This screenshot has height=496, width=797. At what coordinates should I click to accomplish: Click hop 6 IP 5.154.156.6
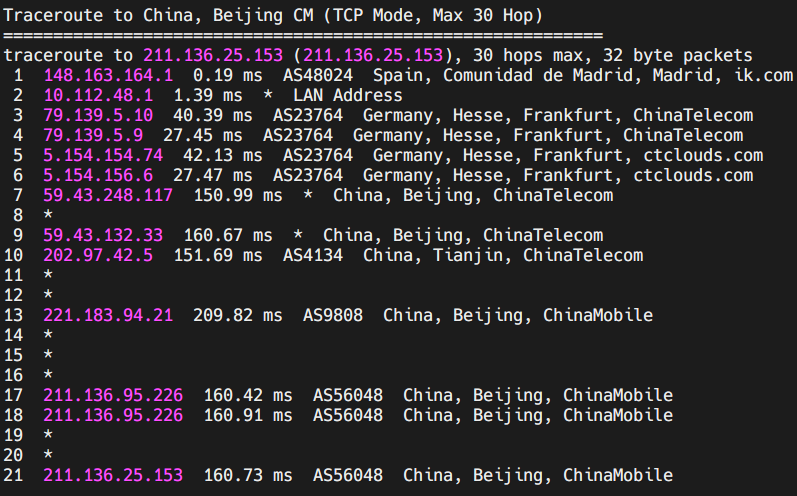[x=98, y=175]
